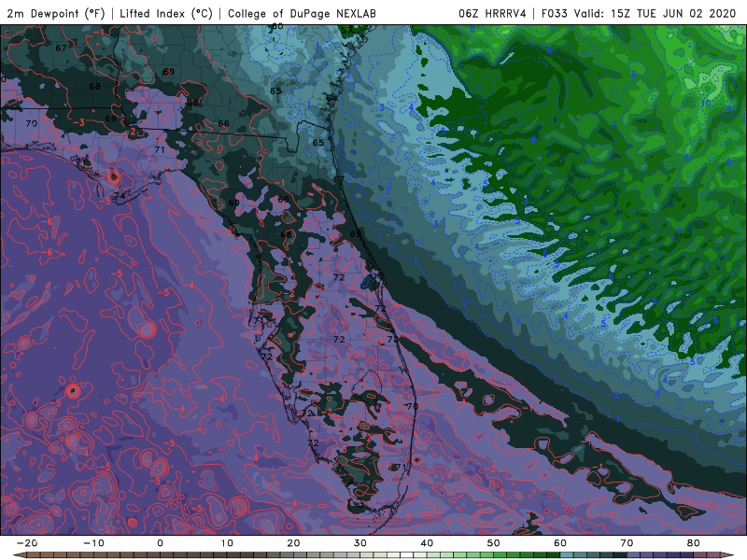
Task: Click the "06Z HRRRV4" model run label
Action: click(493, 13)
